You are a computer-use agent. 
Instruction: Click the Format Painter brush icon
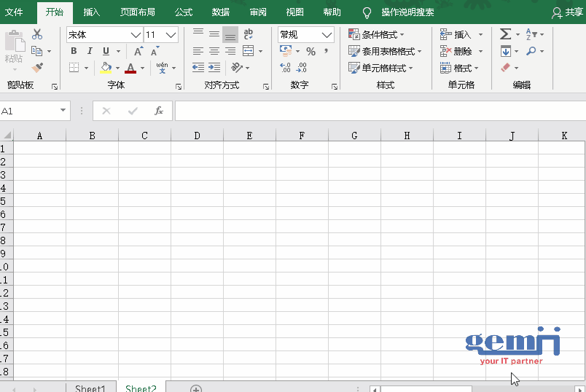(x=37, y=68)
